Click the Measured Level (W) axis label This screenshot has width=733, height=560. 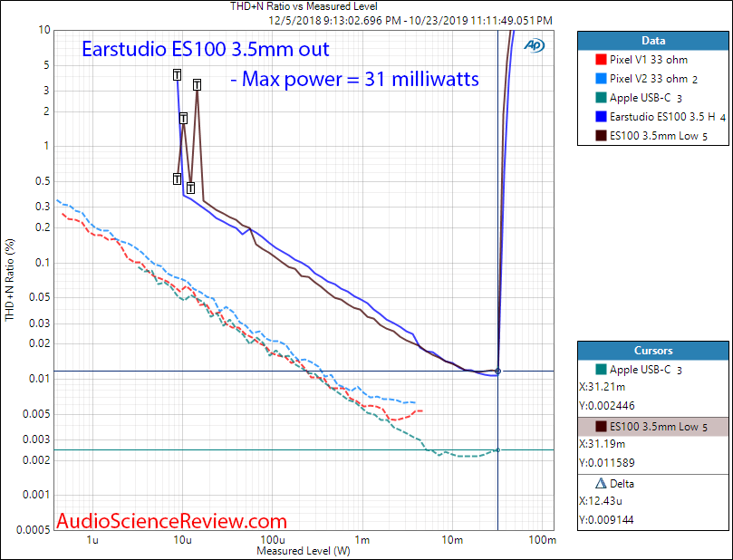[x=304, y=551]
